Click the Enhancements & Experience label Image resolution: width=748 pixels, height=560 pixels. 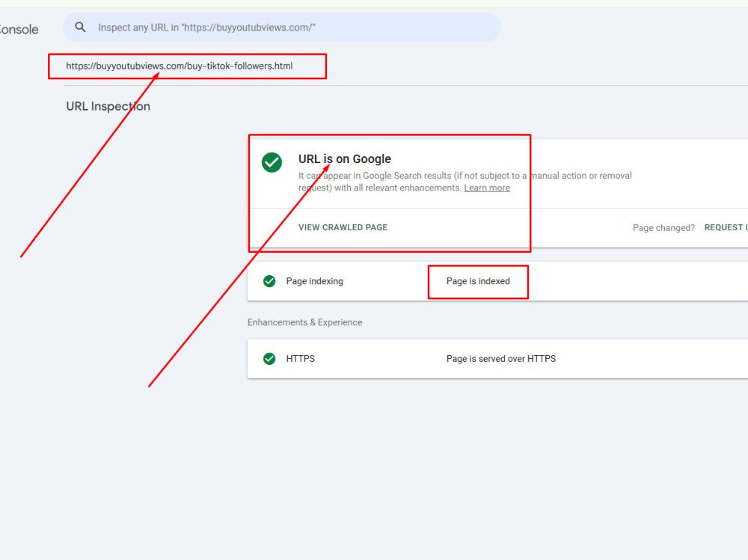305,322
